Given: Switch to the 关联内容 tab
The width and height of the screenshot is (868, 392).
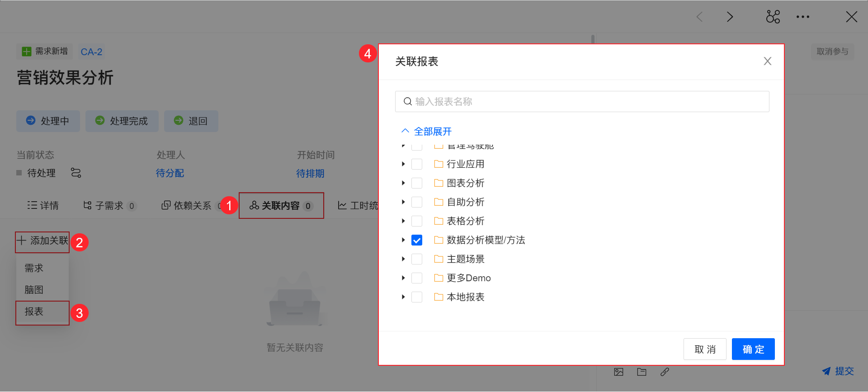Looking at the screenshot, I should click(281, 206).
